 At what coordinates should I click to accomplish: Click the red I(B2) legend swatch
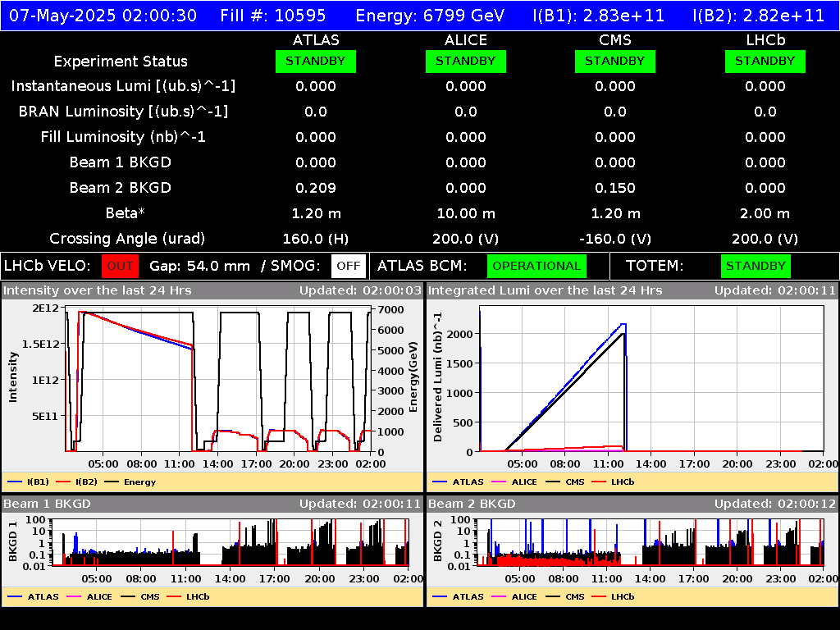point(63,482)
